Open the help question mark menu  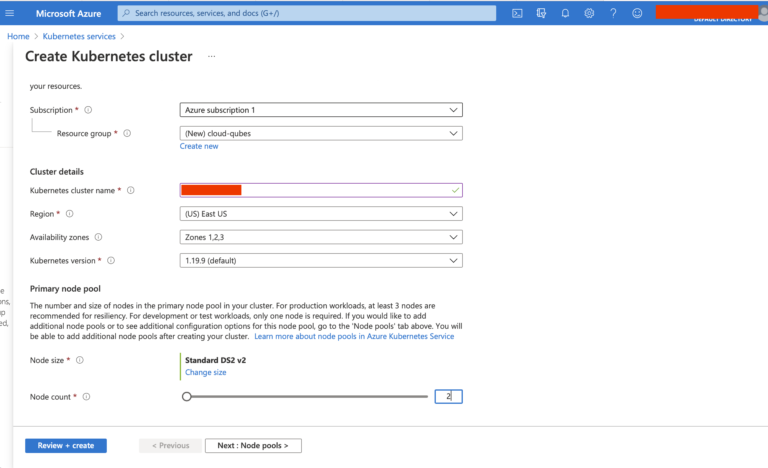pos(613,13)
